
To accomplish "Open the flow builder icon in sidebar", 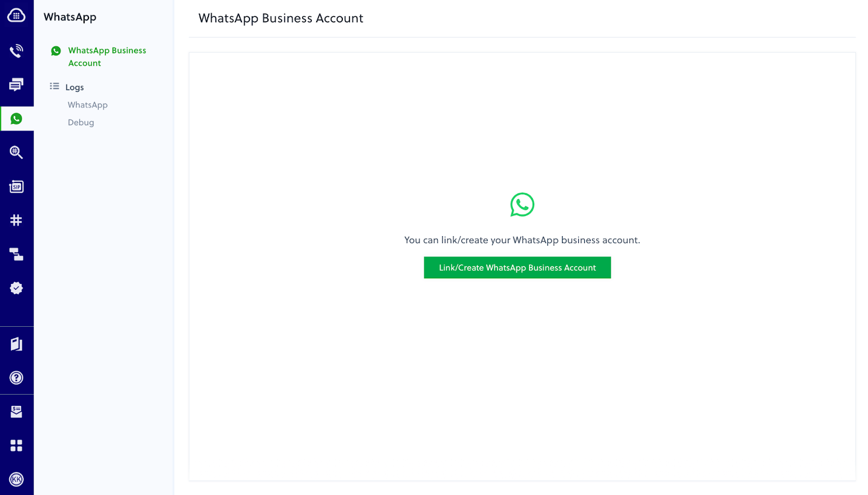I will [x=16, y=254].
